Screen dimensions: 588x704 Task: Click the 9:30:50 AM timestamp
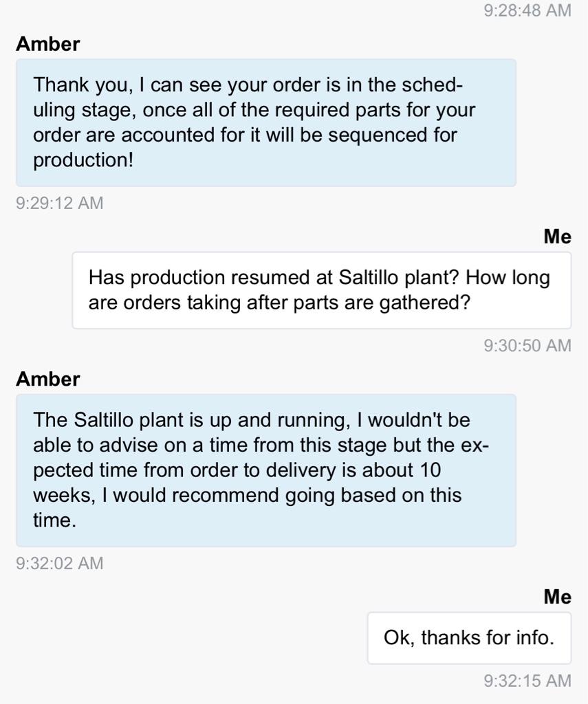coord(527,345)
